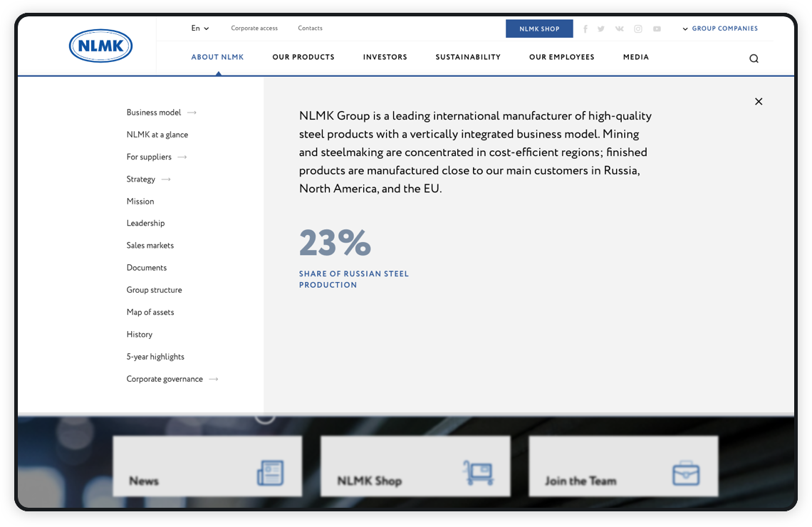812x527 pixels.
Task: Click the arrow next to Strategy
Action: [x=166, y=179]
